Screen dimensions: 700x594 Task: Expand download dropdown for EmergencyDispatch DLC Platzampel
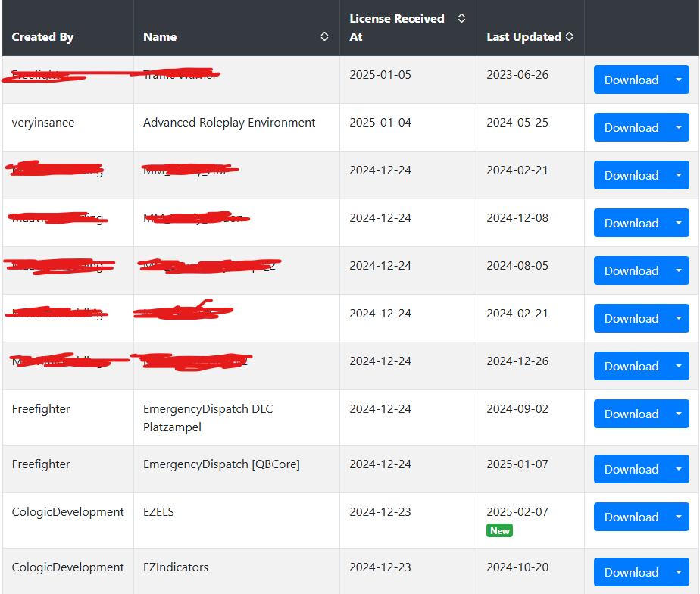[x=679, y=414]
